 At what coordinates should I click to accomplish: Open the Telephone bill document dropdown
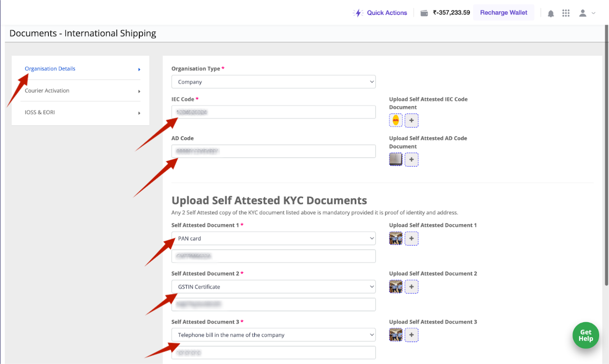pyautogui.click(x=273, y=335)
